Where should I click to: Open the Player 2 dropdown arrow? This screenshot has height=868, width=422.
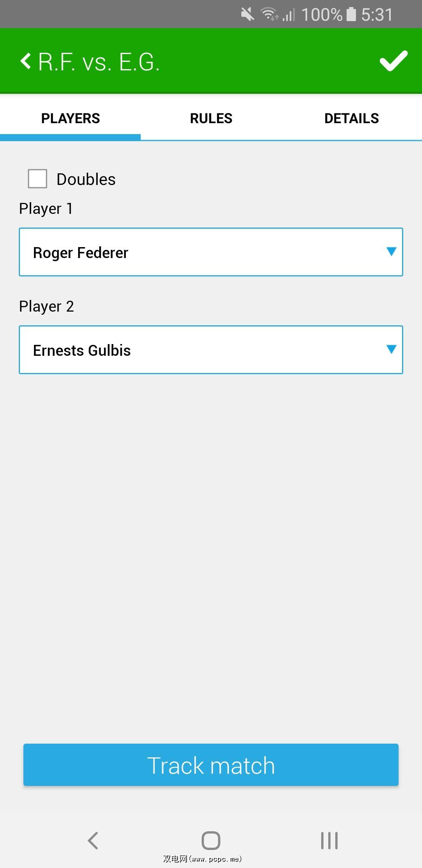point(391,349)
